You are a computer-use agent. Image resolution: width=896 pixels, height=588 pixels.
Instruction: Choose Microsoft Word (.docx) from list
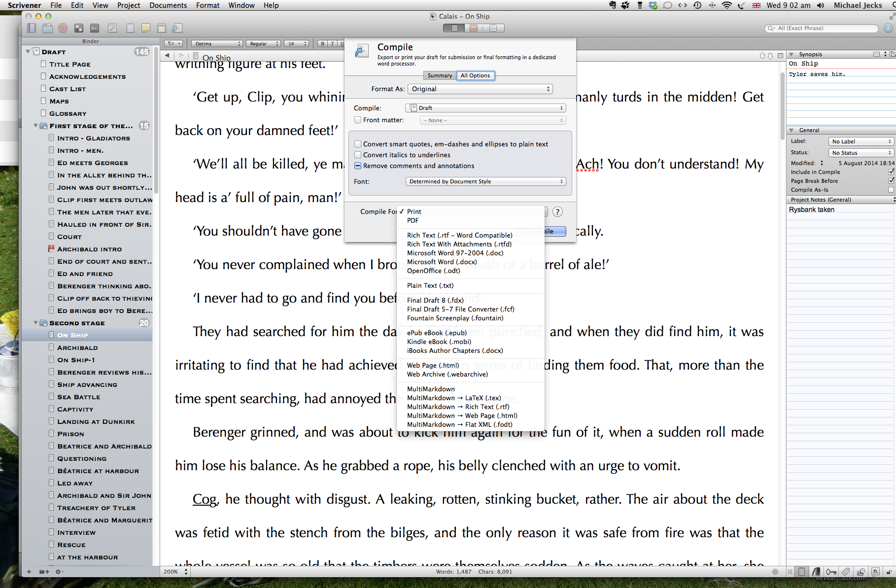(x=442, y=262)
